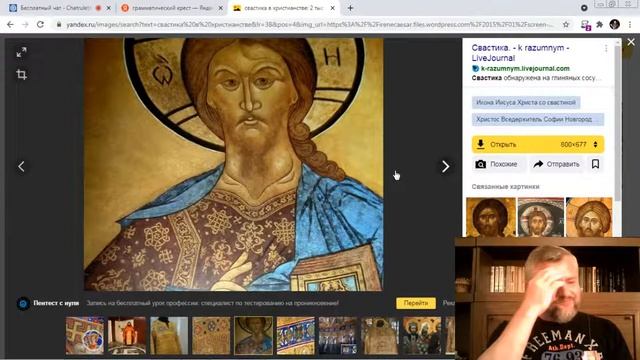Image resolution: width=640 pixels, height=360 pixels.
Task: Show the next image
Action: (x=445, y=167)
